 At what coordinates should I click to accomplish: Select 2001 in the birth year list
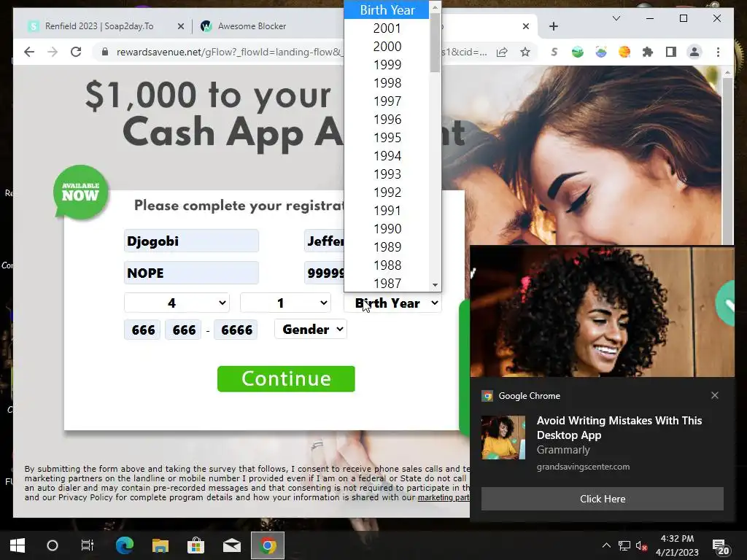coord(387,28)
